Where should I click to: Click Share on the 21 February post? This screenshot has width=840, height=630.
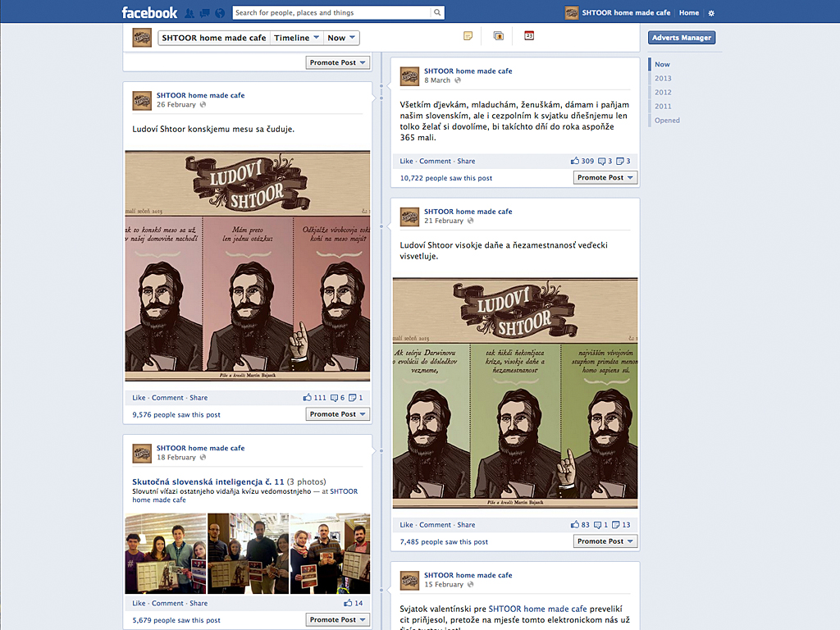[x=466, y=524]
